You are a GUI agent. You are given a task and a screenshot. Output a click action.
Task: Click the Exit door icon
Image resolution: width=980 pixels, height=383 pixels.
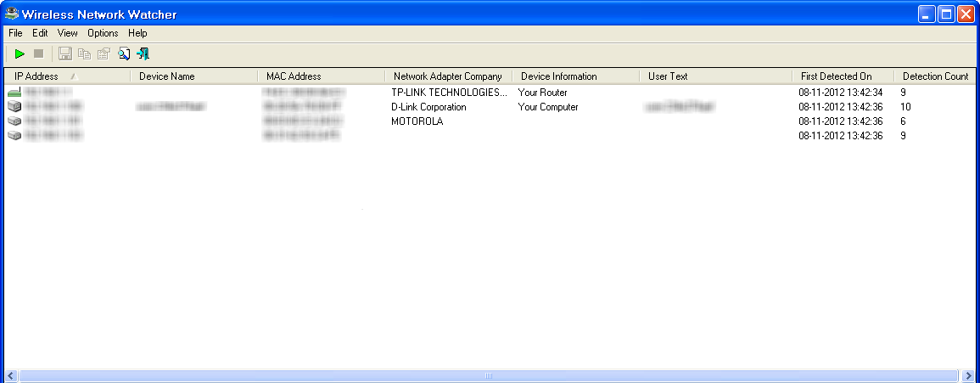point(143,54)
